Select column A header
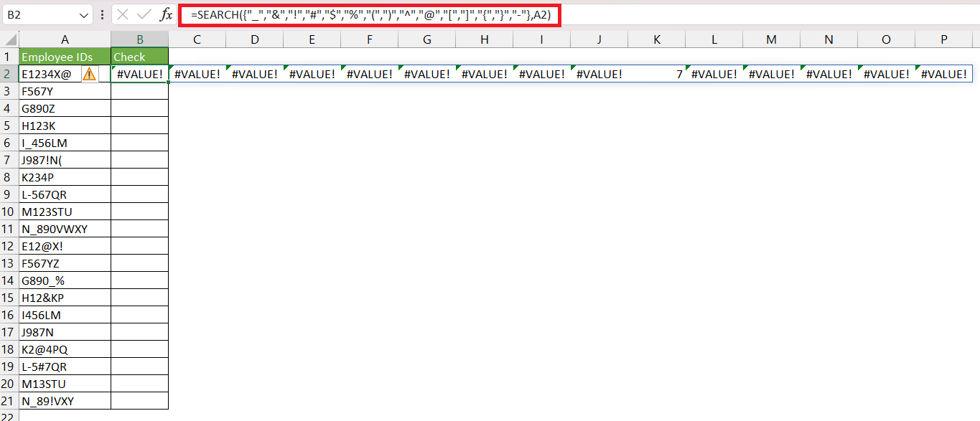980x421 pixels. point(65,39)
